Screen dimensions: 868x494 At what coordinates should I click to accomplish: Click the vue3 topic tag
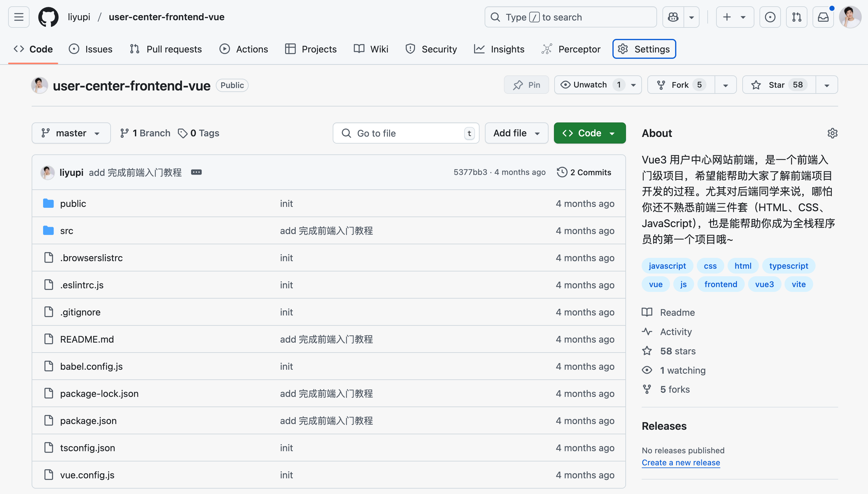pyautogui.click(x=764, y=284)
